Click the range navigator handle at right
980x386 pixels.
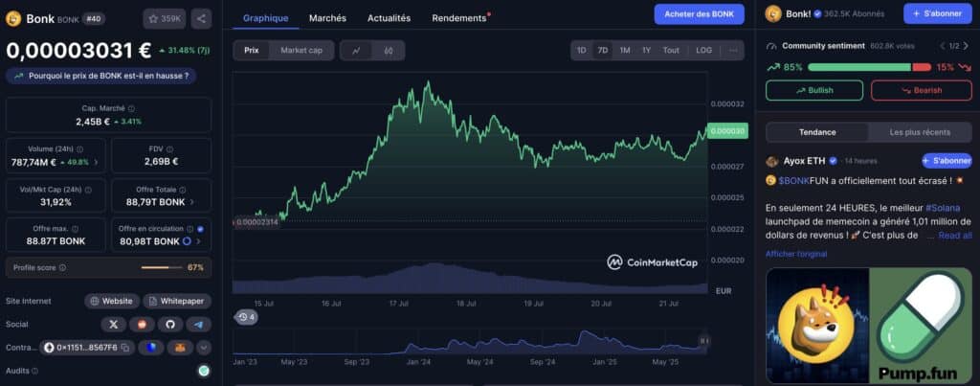(703, 341)
